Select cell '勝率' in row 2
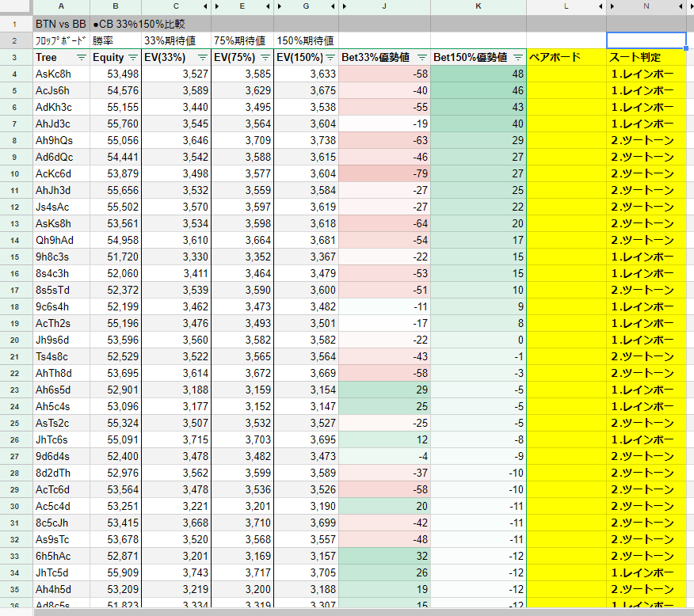Viewport: 694px width, 616px height. click(x=116, y=40)
